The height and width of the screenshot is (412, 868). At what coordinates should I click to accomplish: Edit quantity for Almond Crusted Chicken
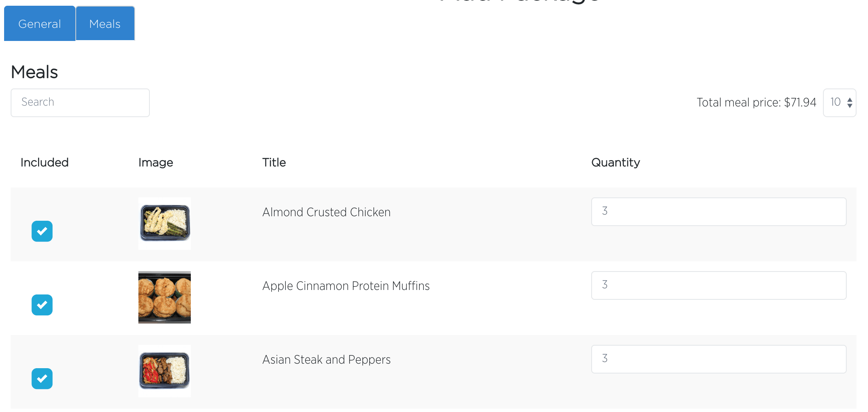click(719, 212)
